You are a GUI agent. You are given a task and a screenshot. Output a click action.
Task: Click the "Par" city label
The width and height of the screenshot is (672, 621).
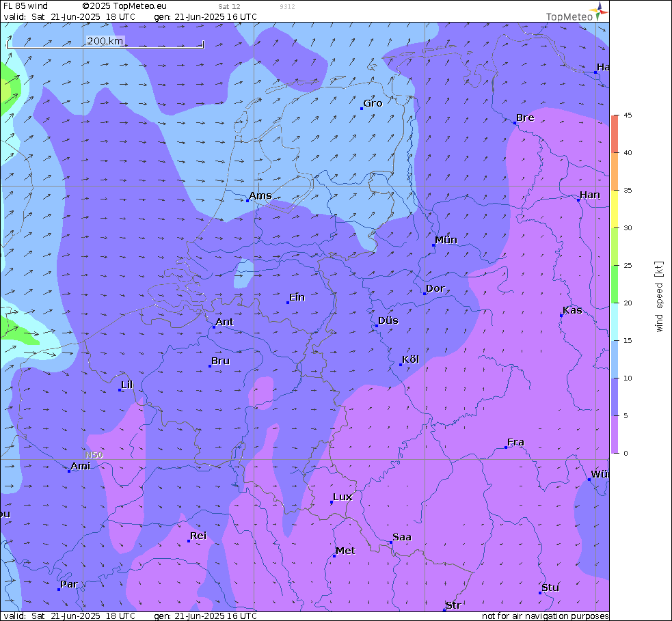pos(69,584)
